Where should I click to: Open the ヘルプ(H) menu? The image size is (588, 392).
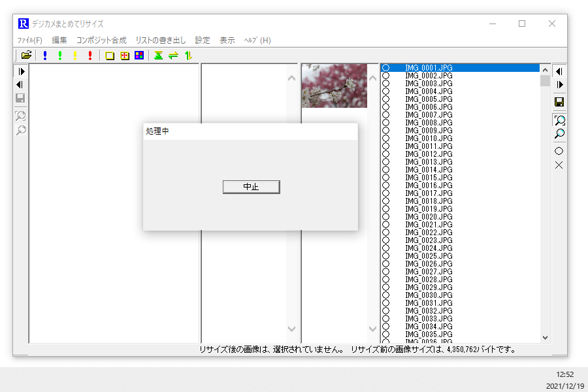(x=257, y=40)
